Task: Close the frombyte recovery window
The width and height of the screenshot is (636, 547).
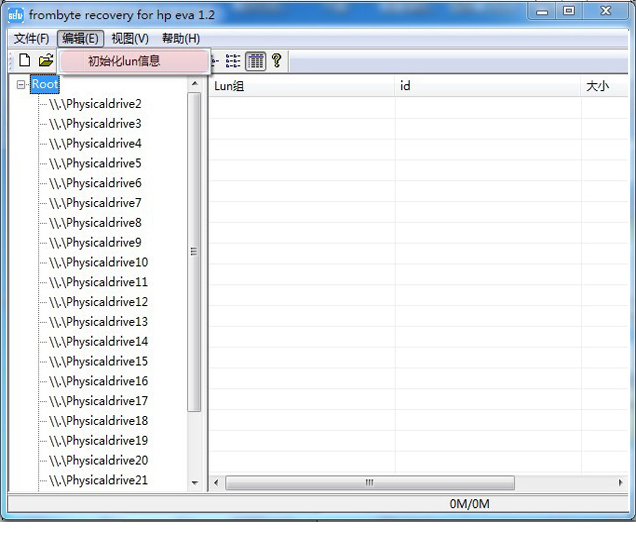Action: point(606,11)
